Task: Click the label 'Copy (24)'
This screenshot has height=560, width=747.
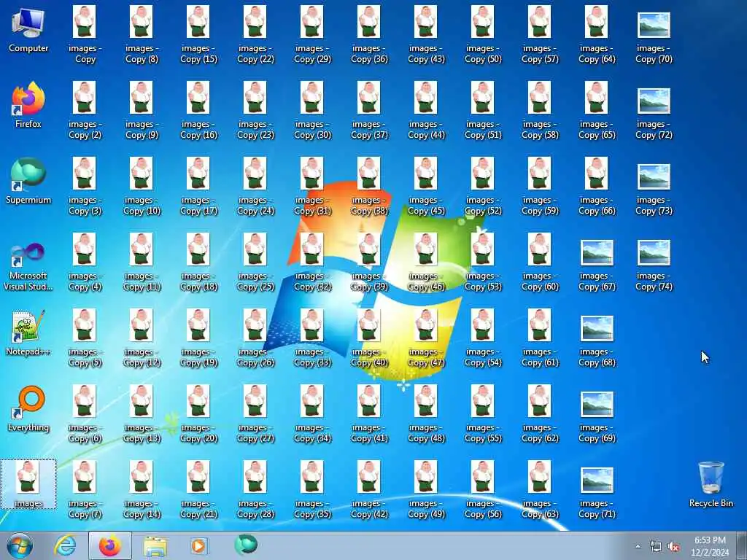Action: 255,211
